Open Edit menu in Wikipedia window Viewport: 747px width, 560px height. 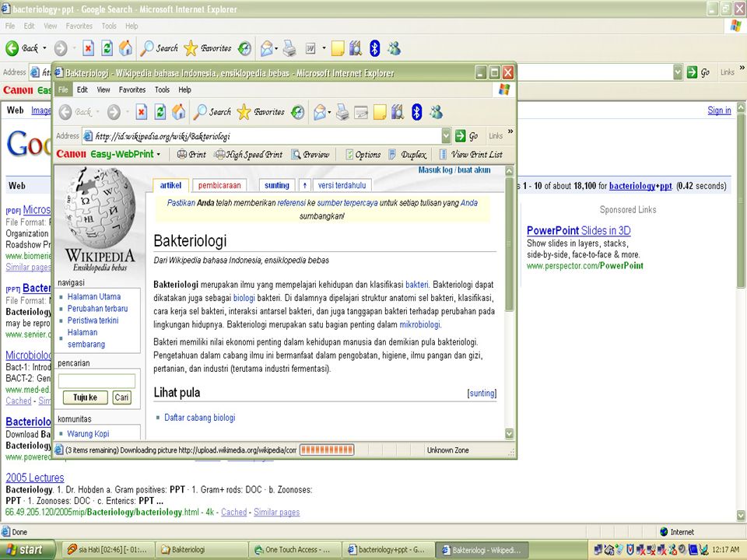pyautogui.click(x=82, y=89)
